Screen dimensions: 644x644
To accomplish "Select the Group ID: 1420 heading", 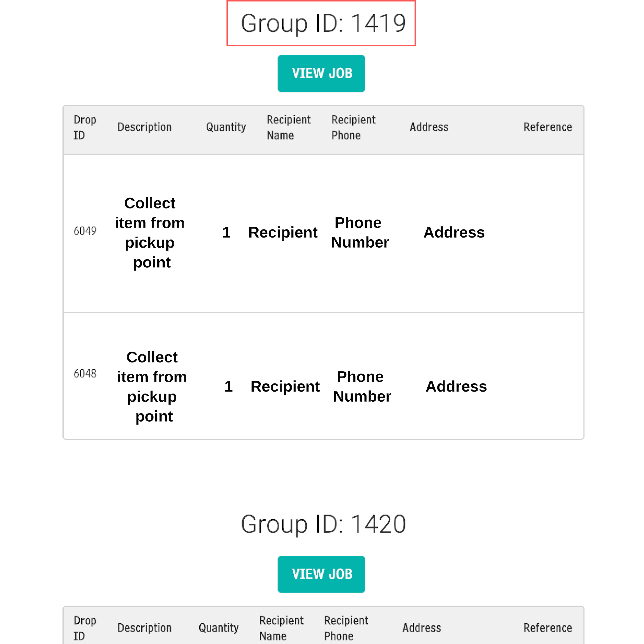I will coord(323,524).
